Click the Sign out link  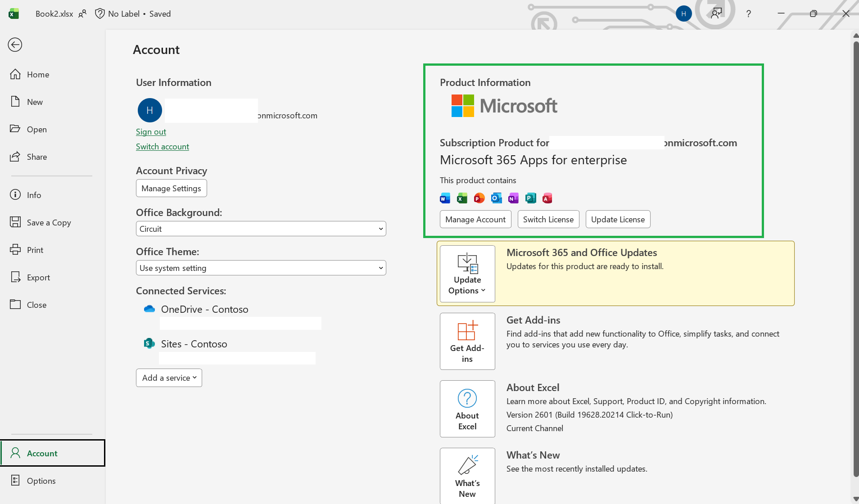tap(151, 132)
